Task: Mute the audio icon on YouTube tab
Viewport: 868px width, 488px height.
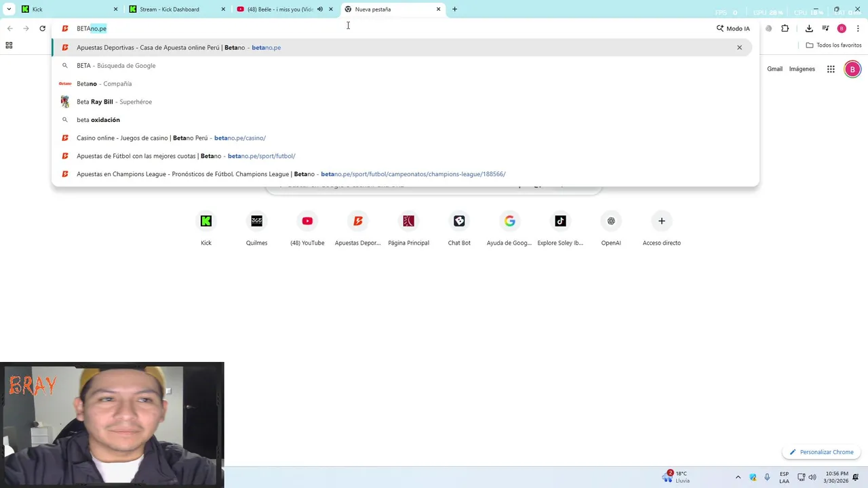Action: pyautogui.click(x=319, y=9)
